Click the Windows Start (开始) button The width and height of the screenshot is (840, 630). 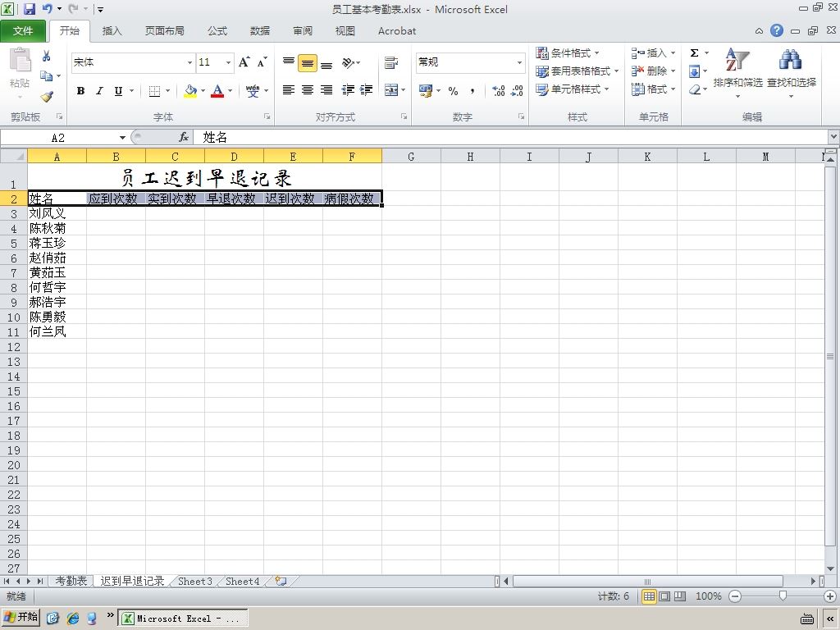click(21, 618)
